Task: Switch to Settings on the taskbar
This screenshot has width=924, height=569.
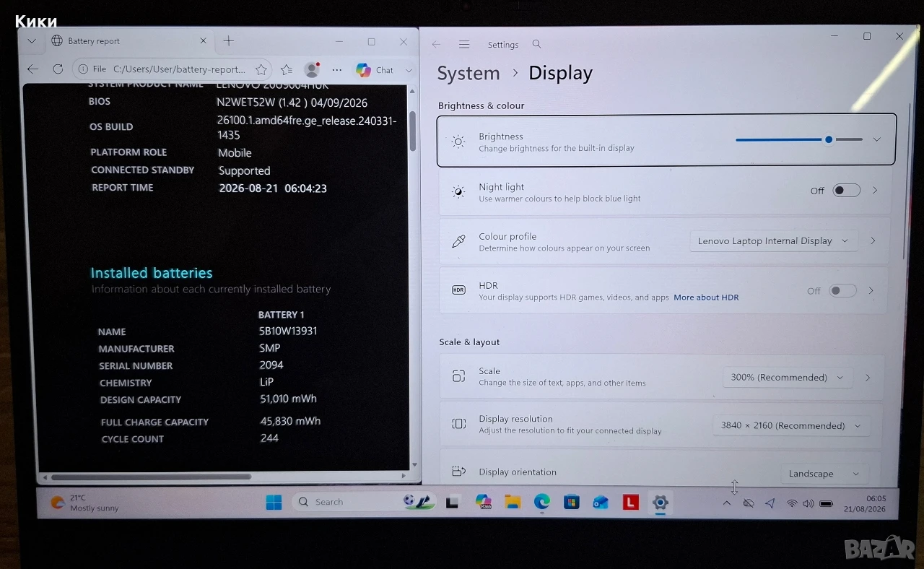Action: pos(660,503)
